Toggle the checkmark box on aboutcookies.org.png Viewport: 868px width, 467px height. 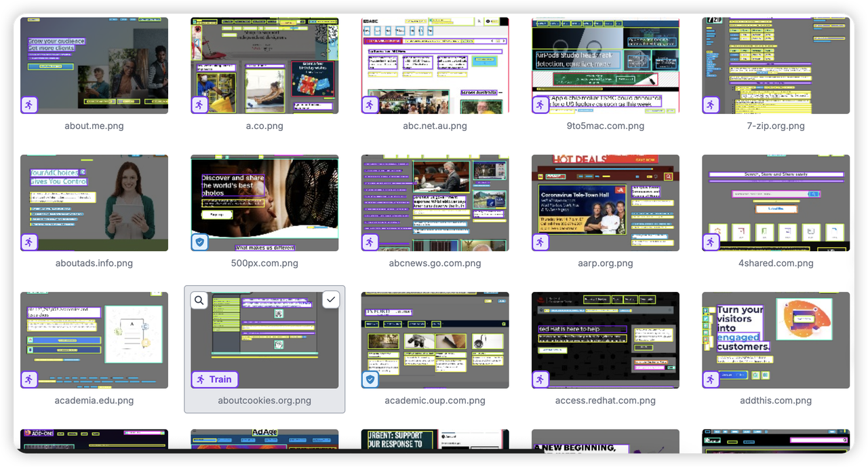click(330, 300)
